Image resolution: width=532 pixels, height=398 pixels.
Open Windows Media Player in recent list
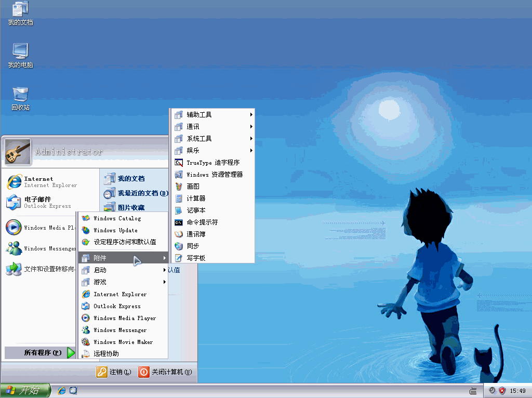click(40, 228)
